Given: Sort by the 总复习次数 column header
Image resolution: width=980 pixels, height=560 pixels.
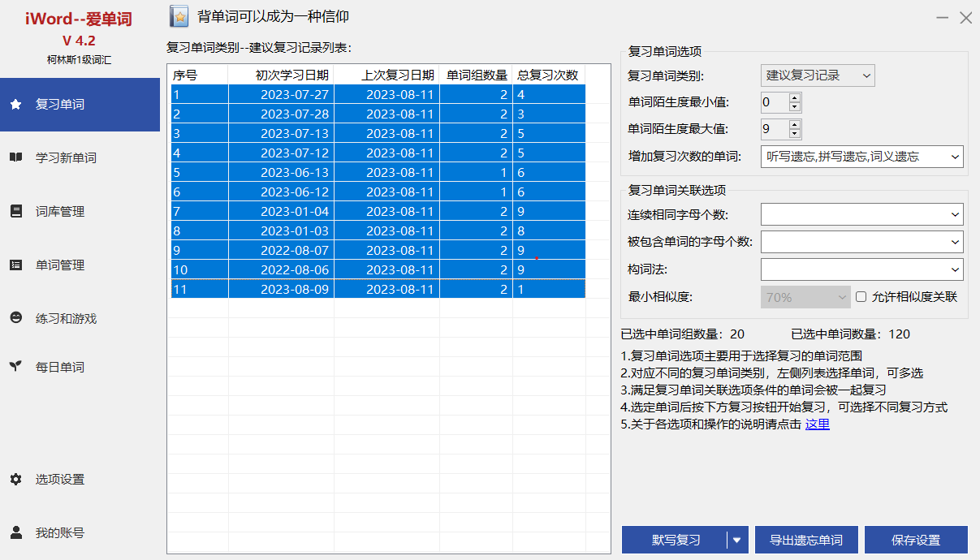Looking at the screenshot, I should click(548, 75).
